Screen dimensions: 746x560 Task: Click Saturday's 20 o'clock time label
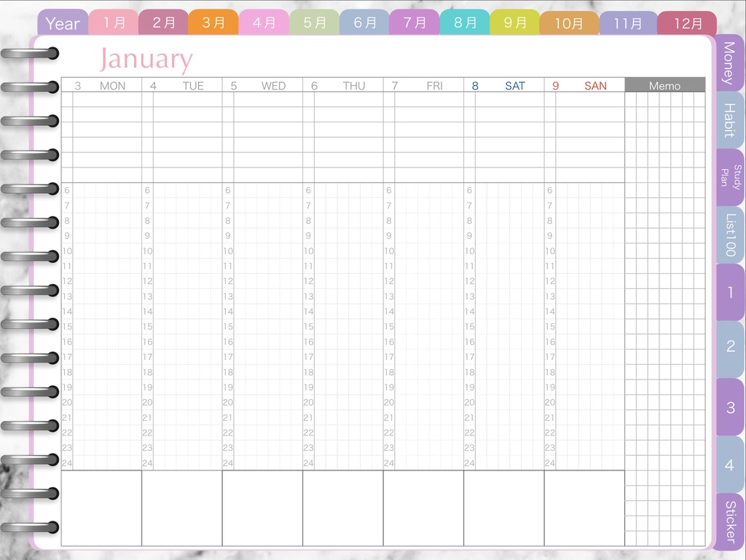click(x=469, y=402)
